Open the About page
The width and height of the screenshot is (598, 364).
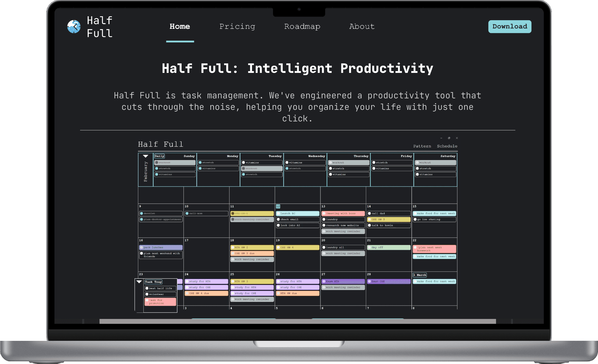pos(362,27)
